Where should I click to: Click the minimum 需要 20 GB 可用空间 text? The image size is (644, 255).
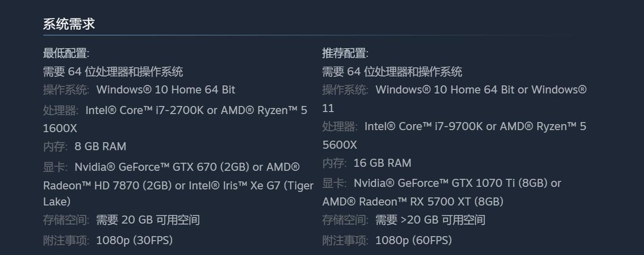[148, 220]
